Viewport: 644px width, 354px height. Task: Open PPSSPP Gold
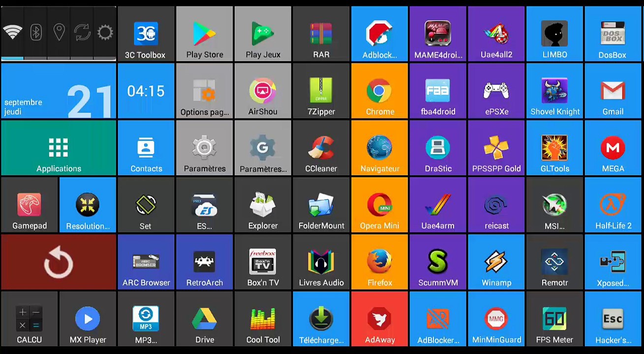496,148
